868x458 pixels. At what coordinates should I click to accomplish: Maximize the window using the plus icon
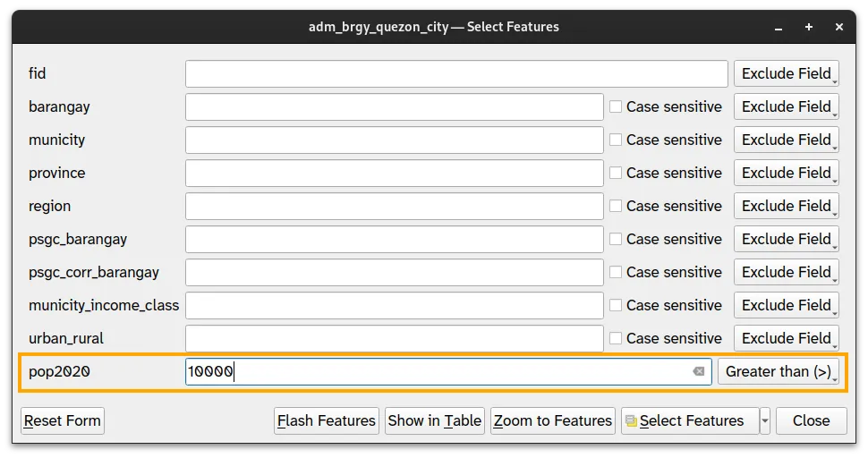click(809, 27)
